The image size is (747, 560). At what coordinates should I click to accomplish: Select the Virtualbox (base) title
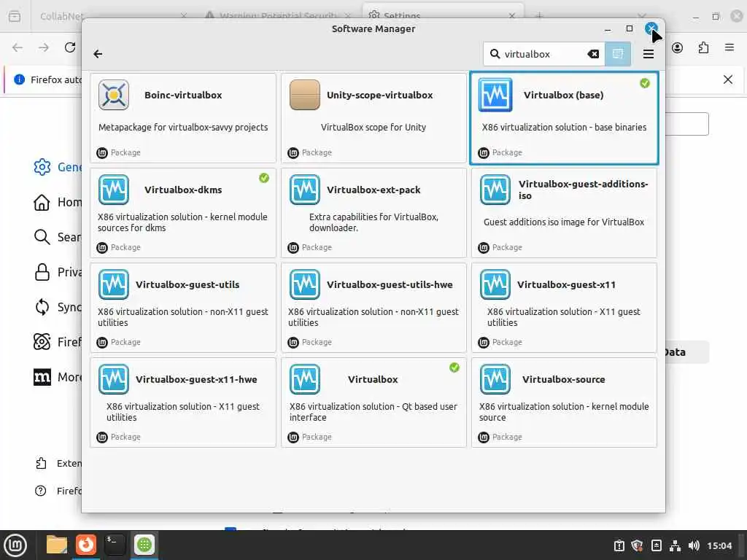564,95
